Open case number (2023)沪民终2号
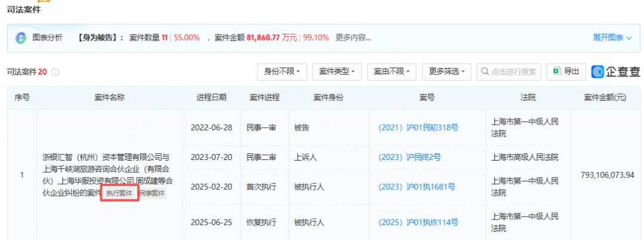644x240 pixels. tap(410, 157)
